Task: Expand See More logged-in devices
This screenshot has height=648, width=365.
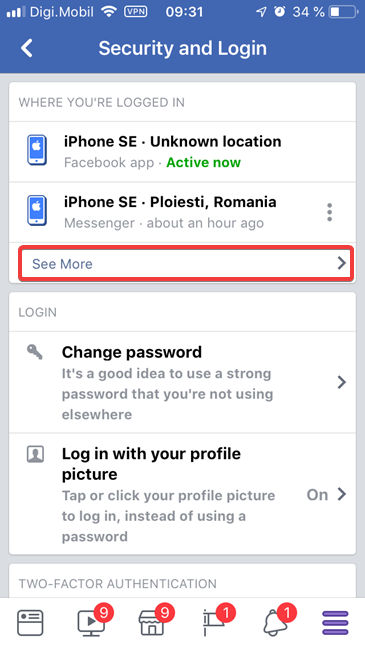Action: [186, 264]
